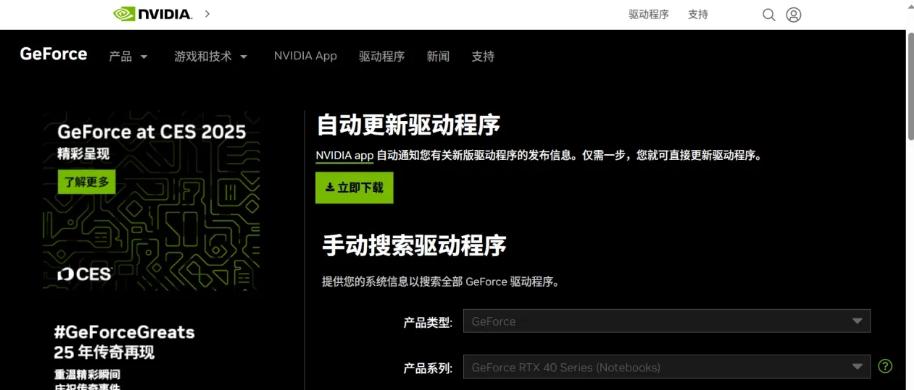Expand the 游戏和技术 navigation dropdown
This screenshot has height=390, width=914.
coord(210,57)
